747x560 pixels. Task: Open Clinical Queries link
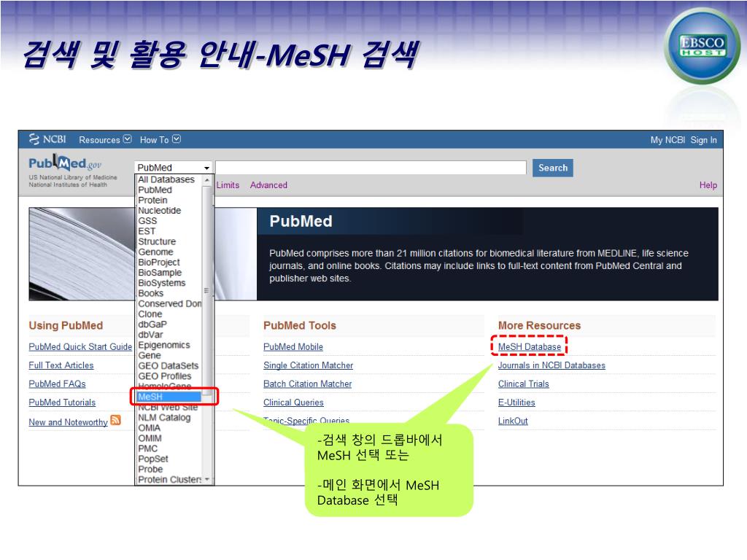pos(293,402)
